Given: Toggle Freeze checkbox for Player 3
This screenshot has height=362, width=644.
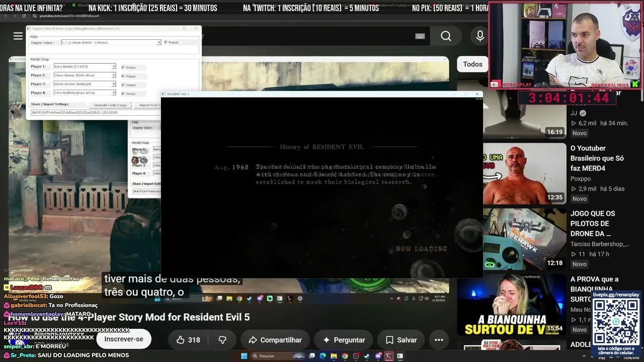Looking at the screenshot, I should 122,85.
